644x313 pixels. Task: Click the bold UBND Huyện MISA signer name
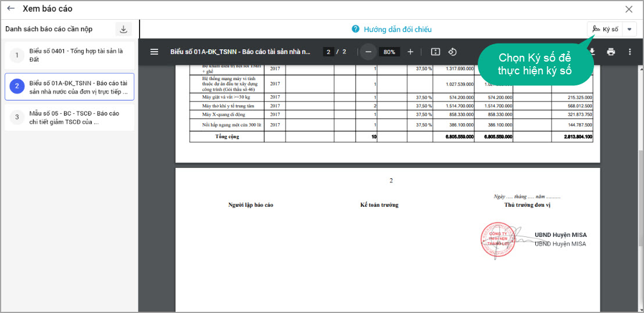click(x=561, y=235)
